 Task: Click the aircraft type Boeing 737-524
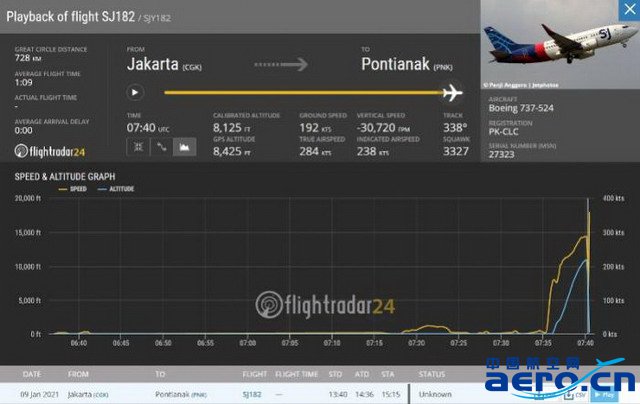(x=521, y=108)
